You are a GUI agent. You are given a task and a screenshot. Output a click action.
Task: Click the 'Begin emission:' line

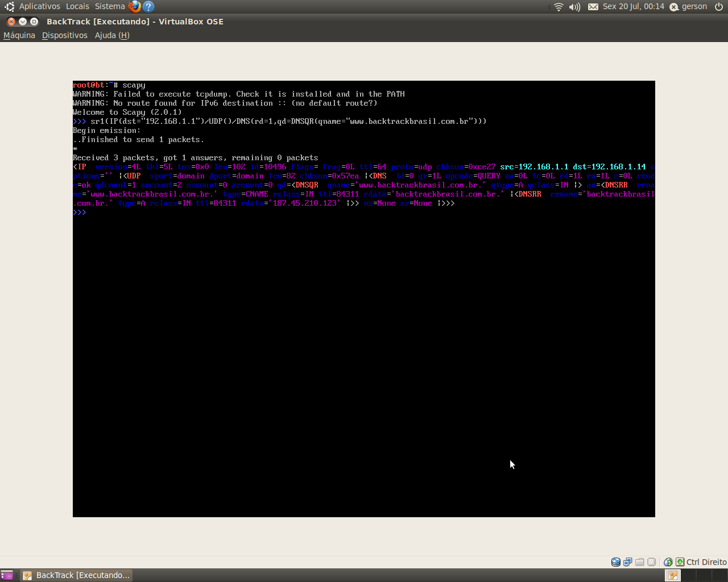(x=107, y=131)
